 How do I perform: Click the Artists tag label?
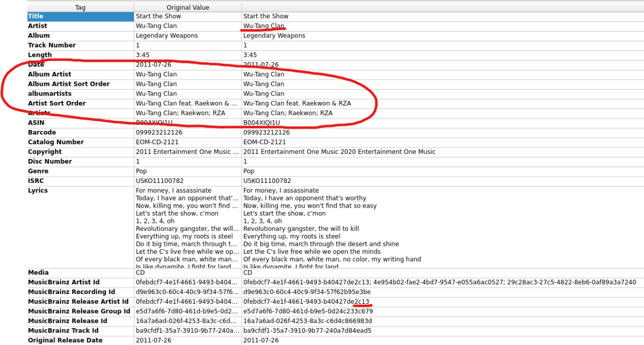pyautogui.click(x=39, y=113)
